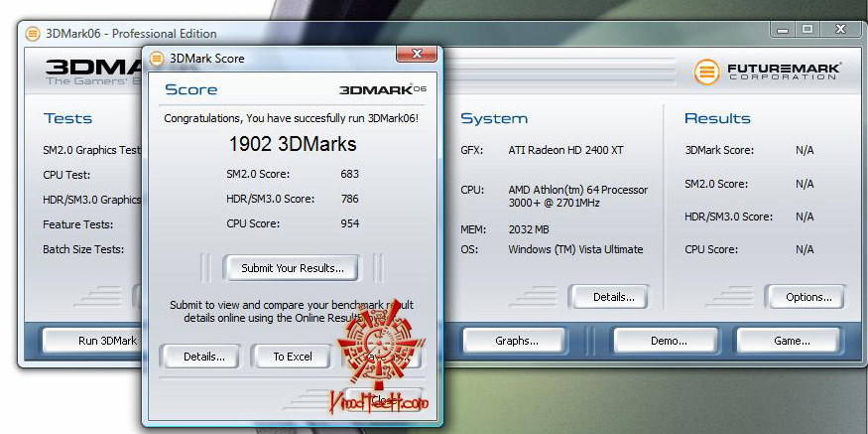Click the 3DMark06 logo in Score dialog
Viewport: 868px width, 434px height.
tap(383, 89)
